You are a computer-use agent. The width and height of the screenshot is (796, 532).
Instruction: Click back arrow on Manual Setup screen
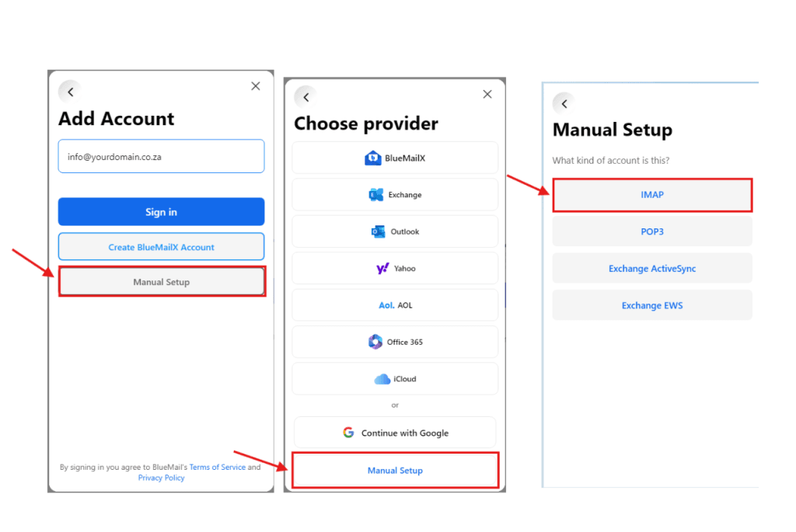(564, 103)
